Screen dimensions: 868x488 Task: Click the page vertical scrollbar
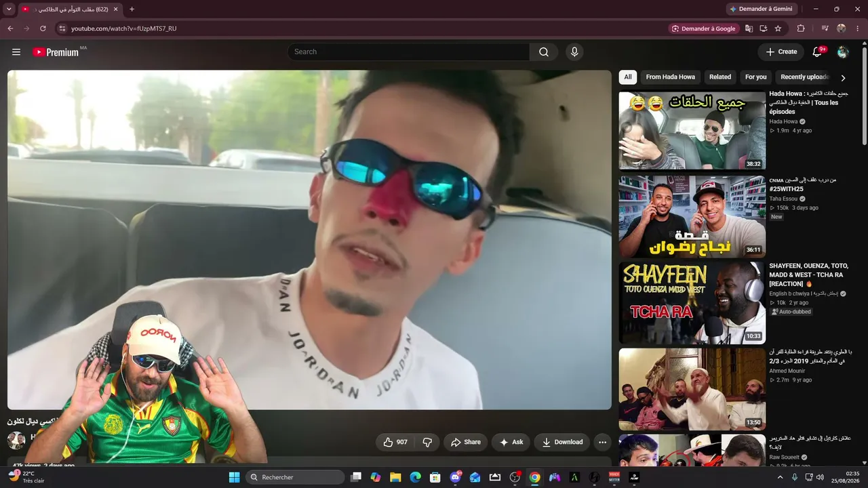pos(865,95)
